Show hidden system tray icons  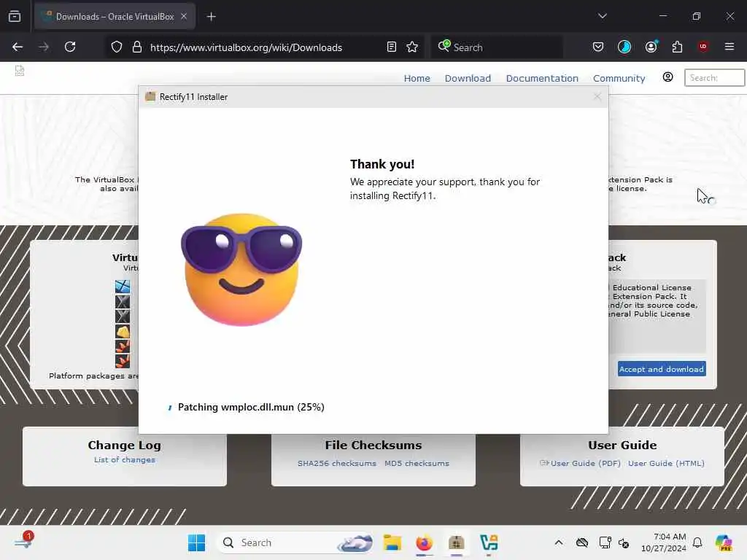559,542
